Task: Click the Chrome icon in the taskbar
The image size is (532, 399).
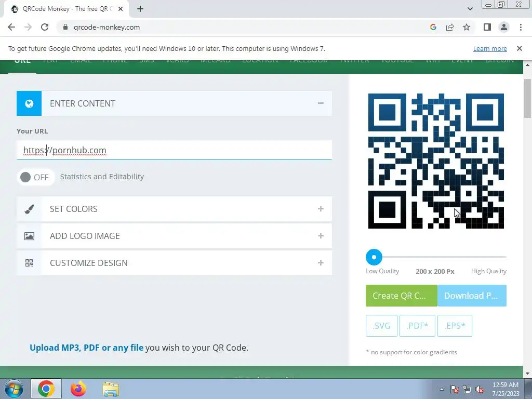Action: [x=46, y=389]
